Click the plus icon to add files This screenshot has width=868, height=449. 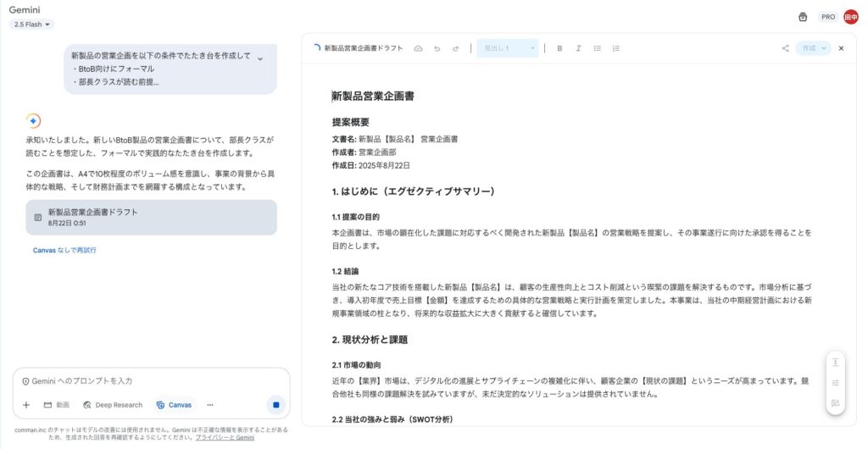pyautogui.click(x=26, y=405)
